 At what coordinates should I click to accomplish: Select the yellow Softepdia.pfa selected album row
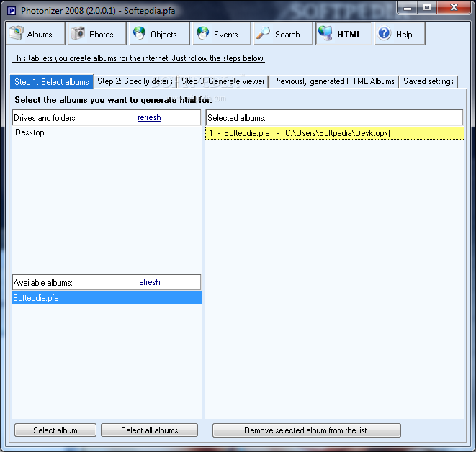[335, 133]
